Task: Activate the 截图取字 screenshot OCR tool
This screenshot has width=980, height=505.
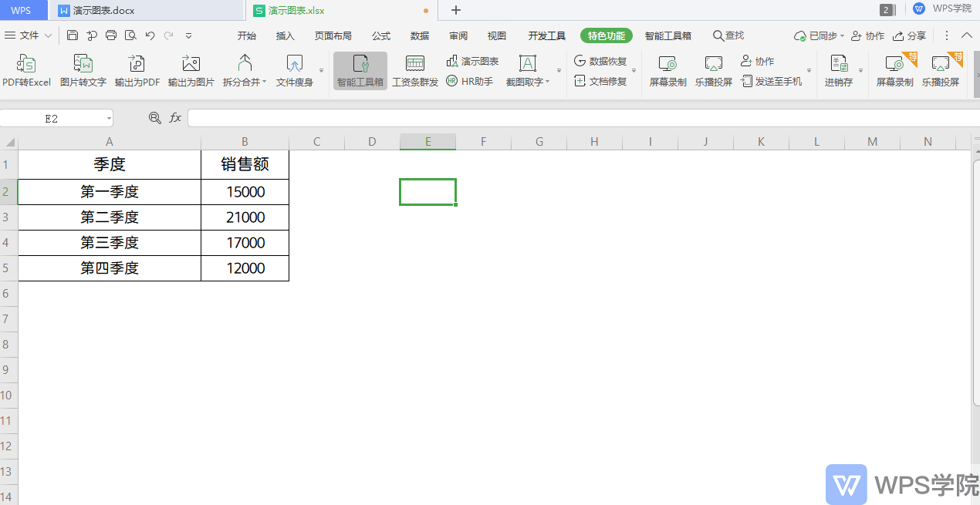Action: pyautogui.click(x=528, y=71)
